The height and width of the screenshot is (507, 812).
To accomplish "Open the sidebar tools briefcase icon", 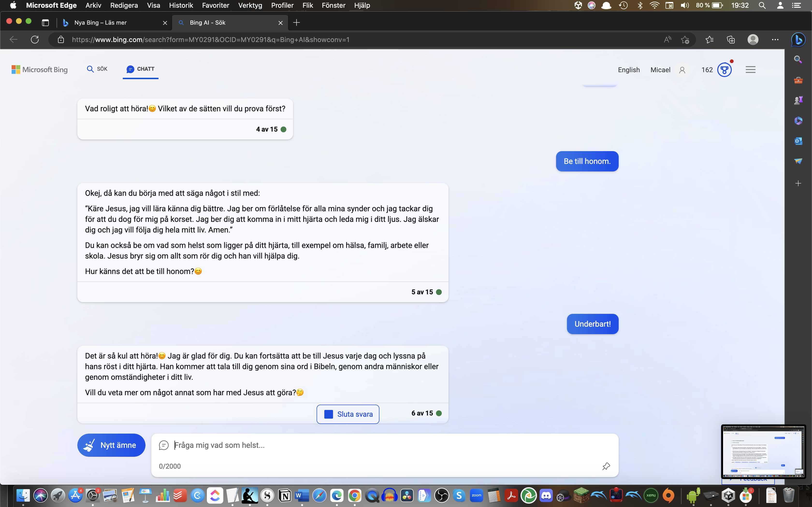I will (x=798, y=80).
